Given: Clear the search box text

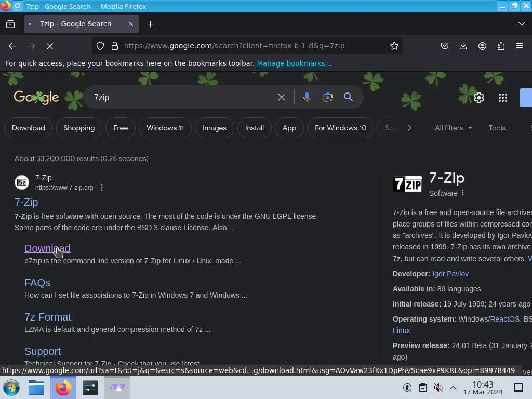Looking at the screenshot, I should (x=281, y=97).
